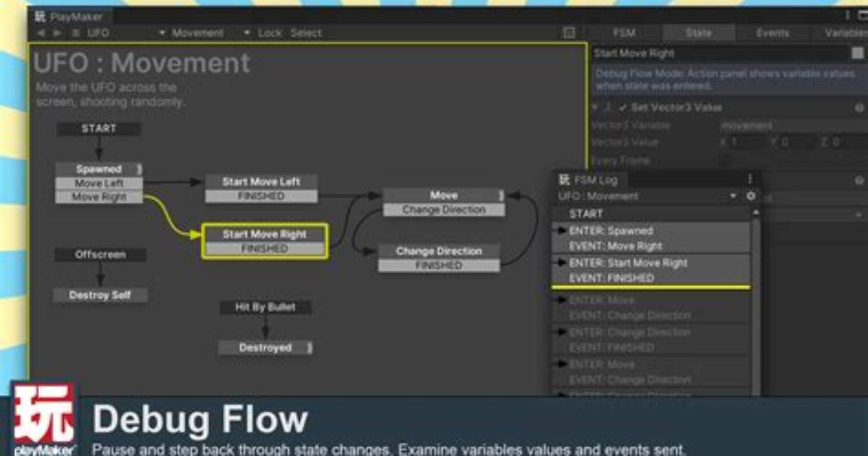This screenshot has width=868, height=456.
Task: Click the Move Right transition on Spawned
Action: coord(99,197)
